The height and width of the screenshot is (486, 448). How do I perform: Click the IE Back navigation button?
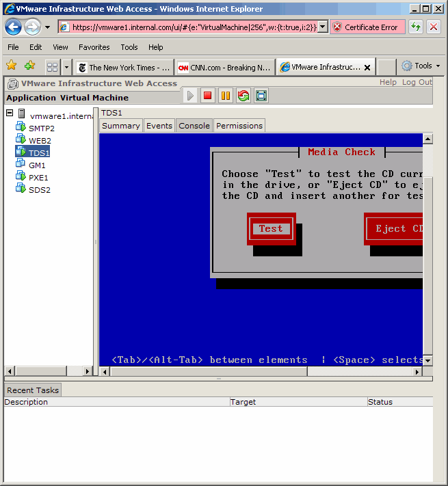(x=13, y=27)
